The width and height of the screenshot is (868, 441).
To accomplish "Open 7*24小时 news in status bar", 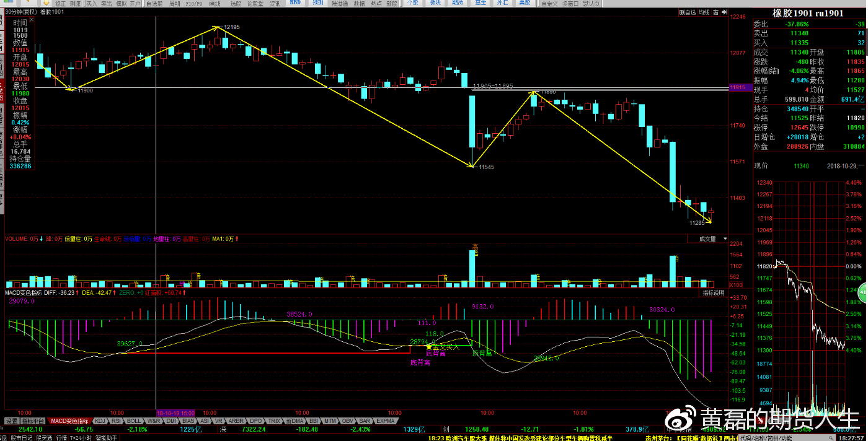I will coord(81,437).
